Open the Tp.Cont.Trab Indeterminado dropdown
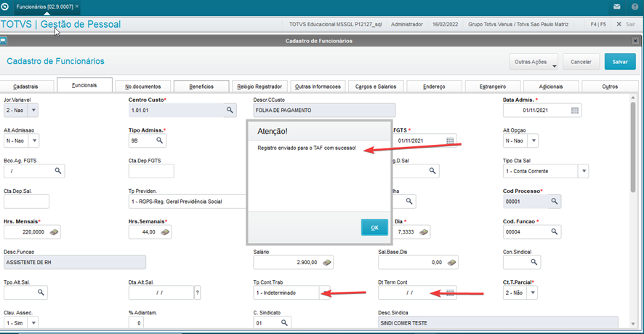Screen dimensions: 644x334 coord(325,293)
